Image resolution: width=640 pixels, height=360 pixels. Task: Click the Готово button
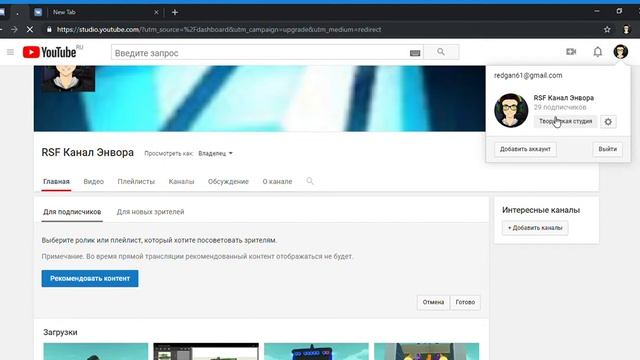point(465,302)
